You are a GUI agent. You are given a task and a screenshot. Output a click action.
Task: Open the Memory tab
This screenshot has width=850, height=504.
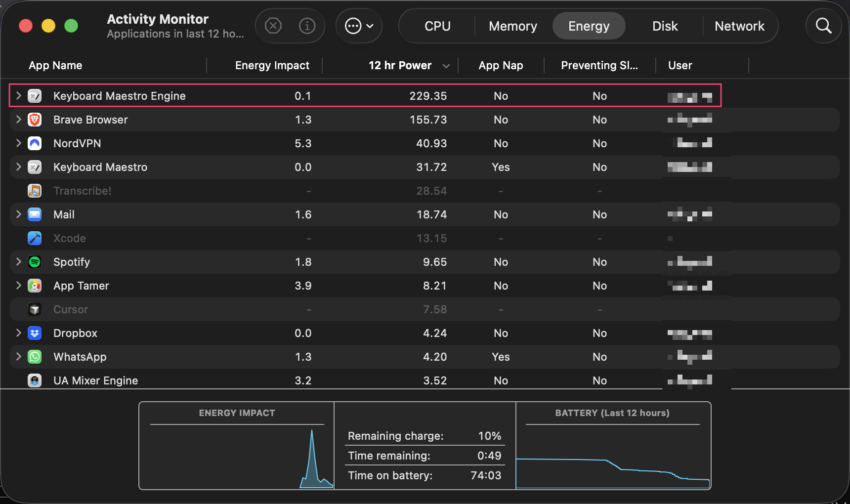(513, 26)
